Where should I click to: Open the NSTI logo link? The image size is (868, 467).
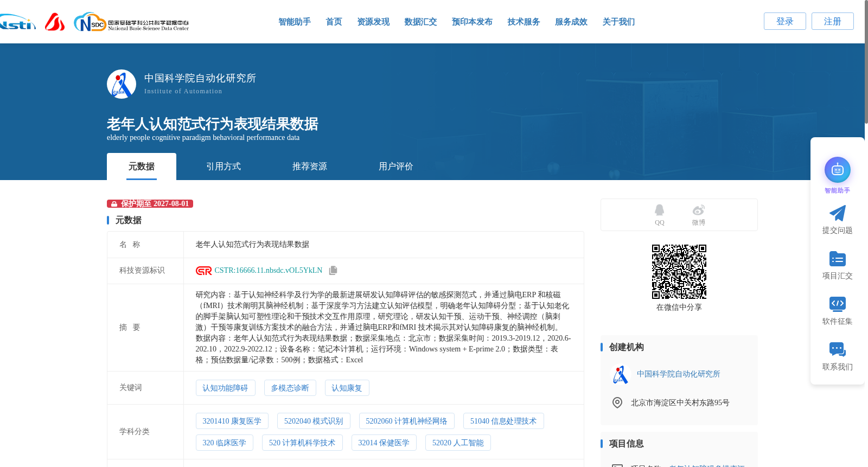pos(17,22)
